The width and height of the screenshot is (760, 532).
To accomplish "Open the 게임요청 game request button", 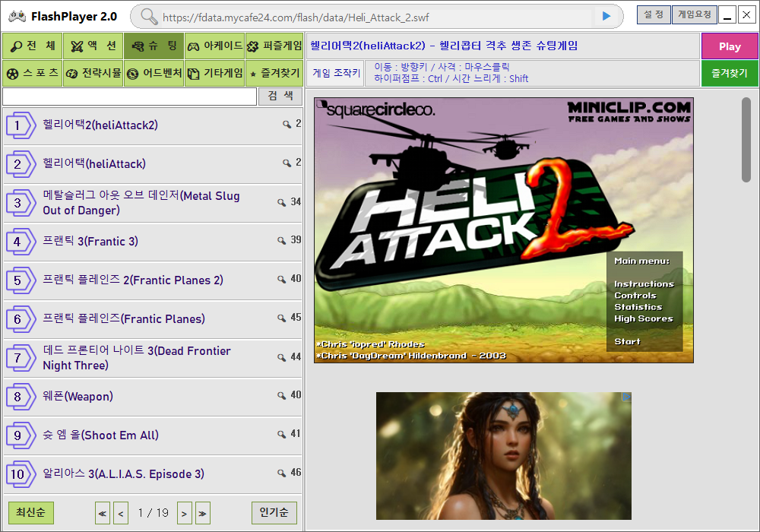I will point(695,14).
